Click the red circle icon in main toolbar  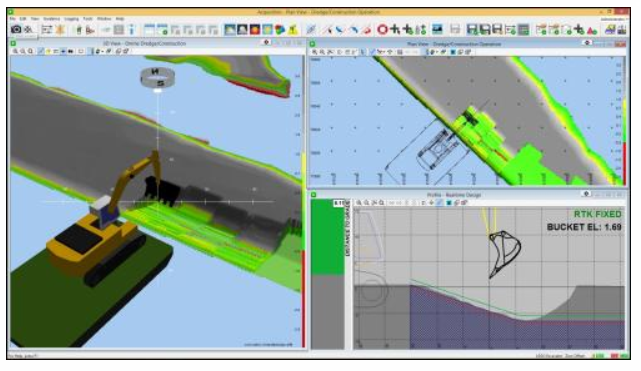pos(382,29)
